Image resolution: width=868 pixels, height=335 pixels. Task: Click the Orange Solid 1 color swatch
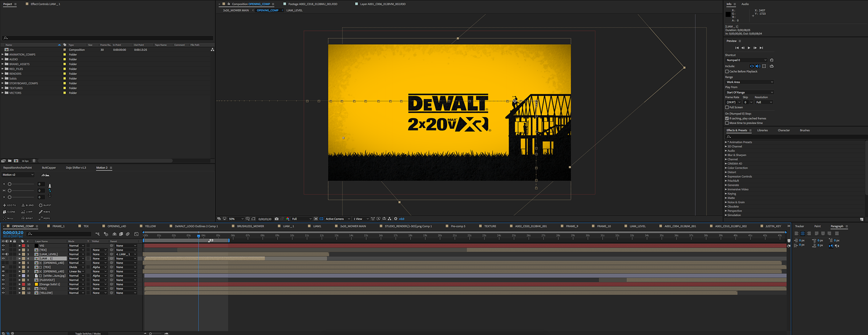point(36,284)
